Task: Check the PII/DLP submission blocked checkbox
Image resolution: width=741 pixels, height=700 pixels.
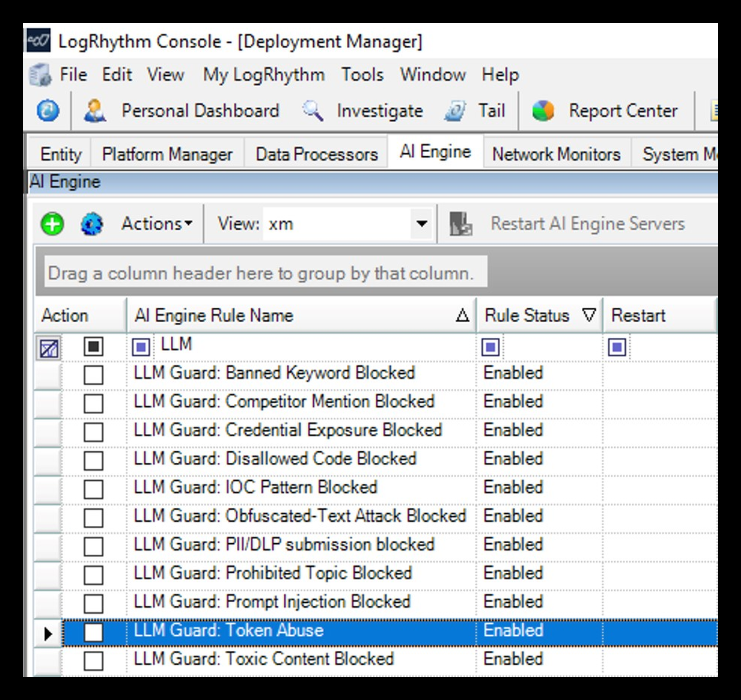Action: [x=93, y=547]
